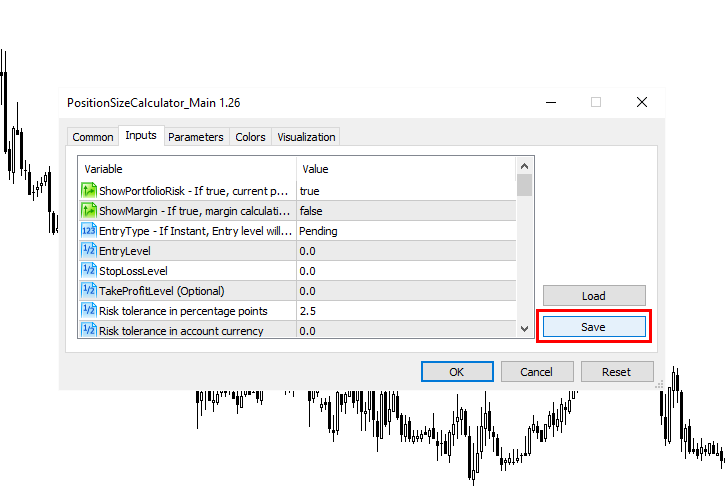Select the ShowMargin value 'false'
This screenshot has width=725, height=500.
click(x=311, y=211)
